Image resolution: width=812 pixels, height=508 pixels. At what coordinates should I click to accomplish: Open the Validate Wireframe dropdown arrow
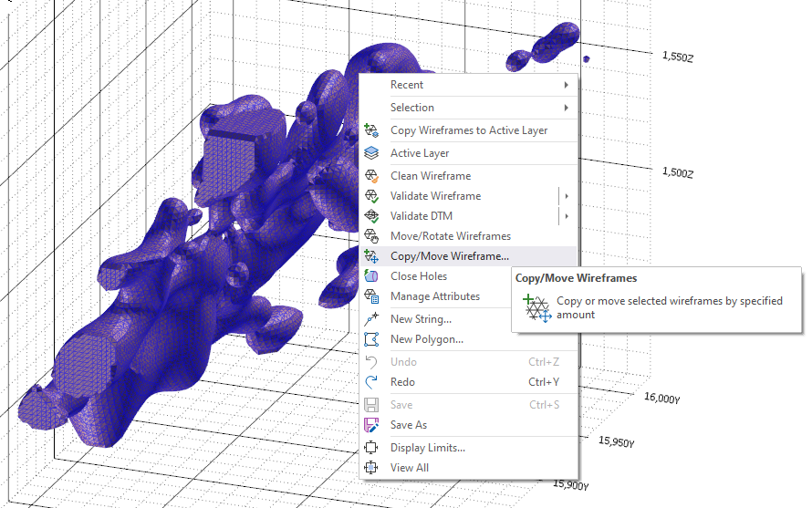567,196
